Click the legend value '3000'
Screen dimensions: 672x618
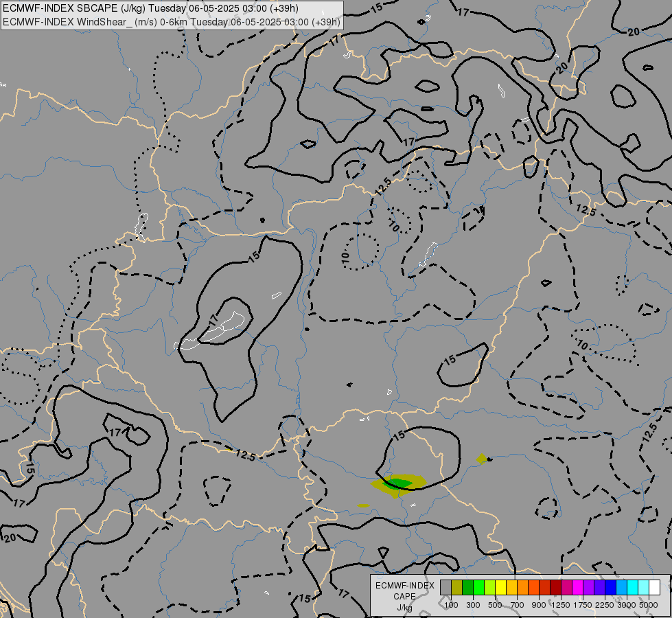tap(627, 605)
